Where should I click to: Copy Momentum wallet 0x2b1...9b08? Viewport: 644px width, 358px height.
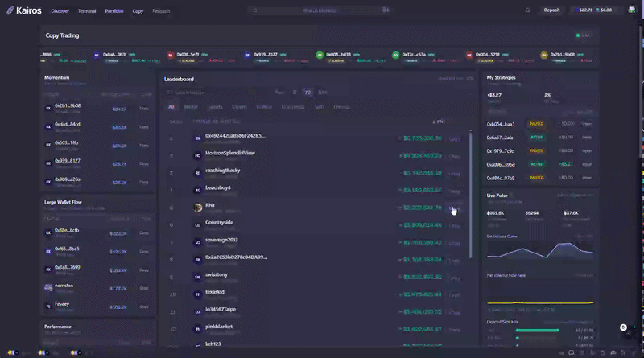(144, 109)
